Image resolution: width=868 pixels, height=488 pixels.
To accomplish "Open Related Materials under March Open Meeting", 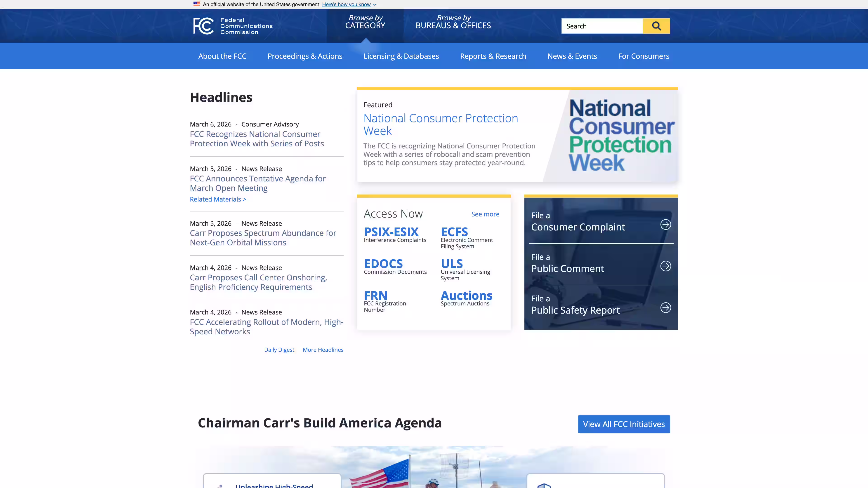I will pos(218,199).
